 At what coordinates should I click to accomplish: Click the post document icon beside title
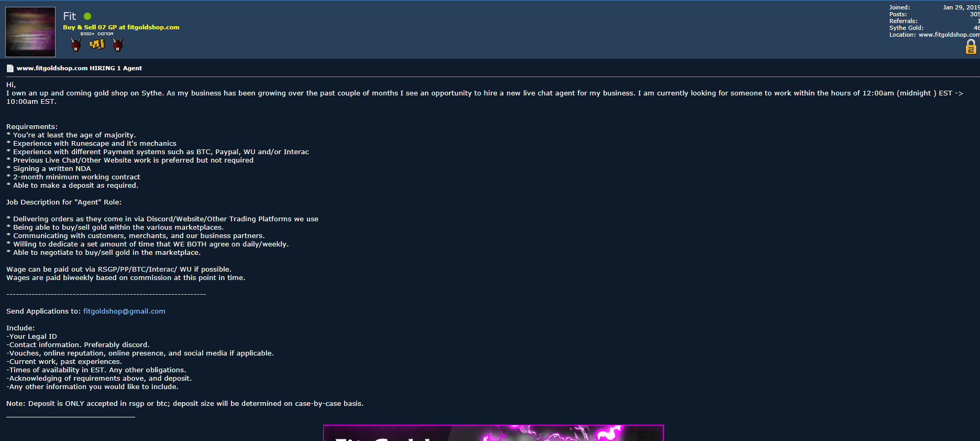(x=10, y=68)
